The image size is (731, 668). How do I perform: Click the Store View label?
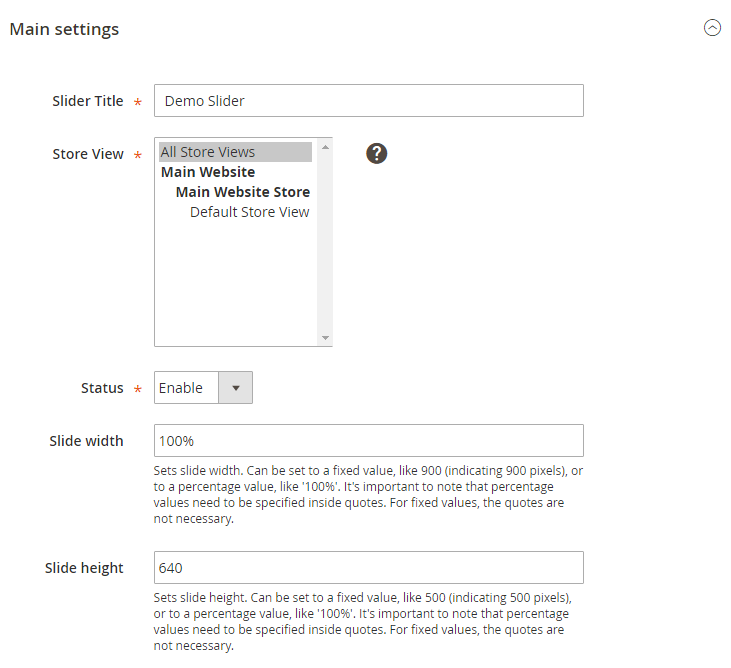(x=88, y=154)
